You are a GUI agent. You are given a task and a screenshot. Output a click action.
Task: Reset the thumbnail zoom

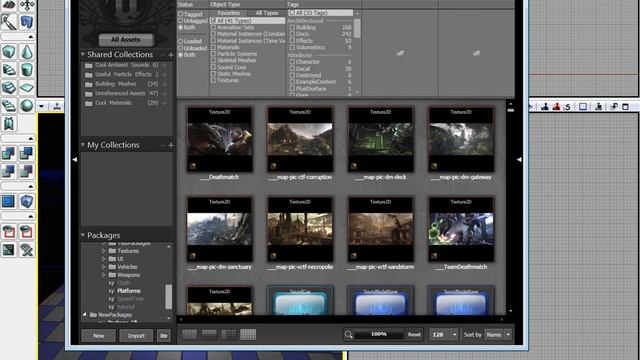point(414,335)
